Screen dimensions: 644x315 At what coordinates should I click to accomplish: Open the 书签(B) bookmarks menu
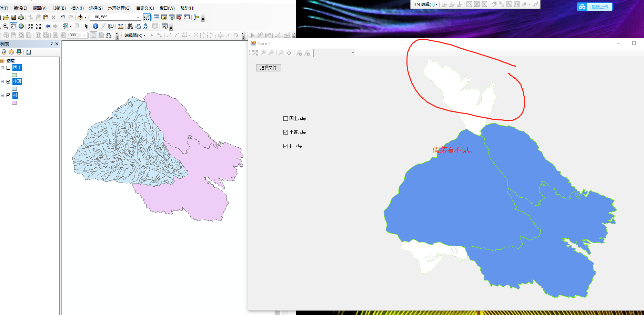[59, 8]
